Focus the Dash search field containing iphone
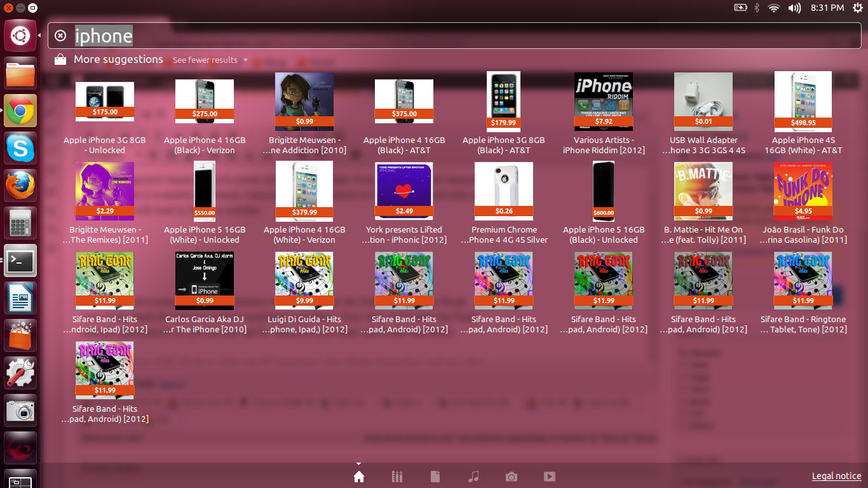 pos(453,36)
